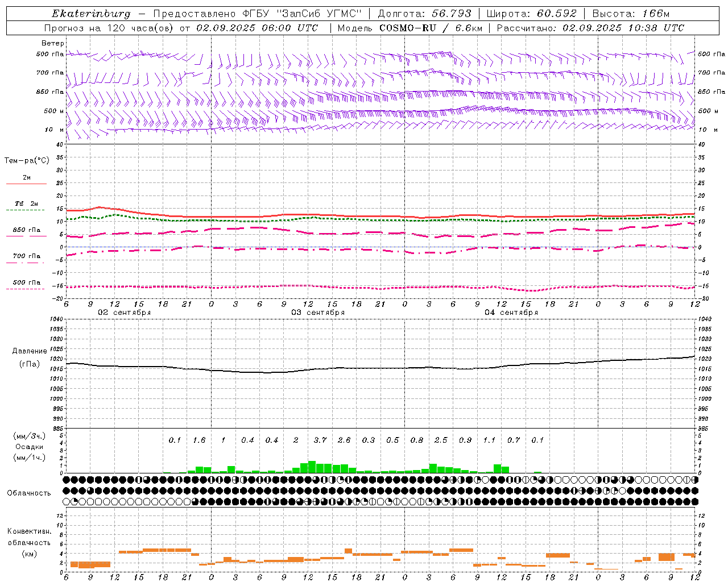
Task: Click the precipitation value "0.5"
Action: 392,440
